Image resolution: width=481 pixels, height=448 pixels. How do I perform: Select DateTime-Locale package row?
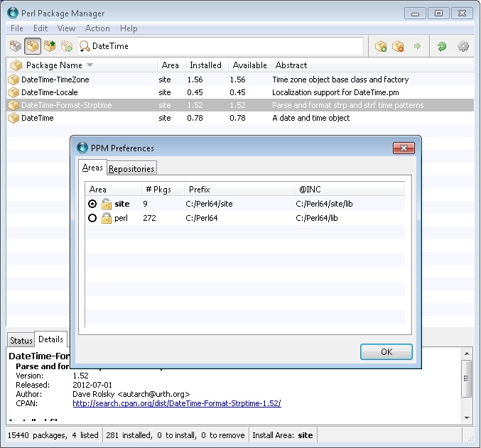click(240, 92)
